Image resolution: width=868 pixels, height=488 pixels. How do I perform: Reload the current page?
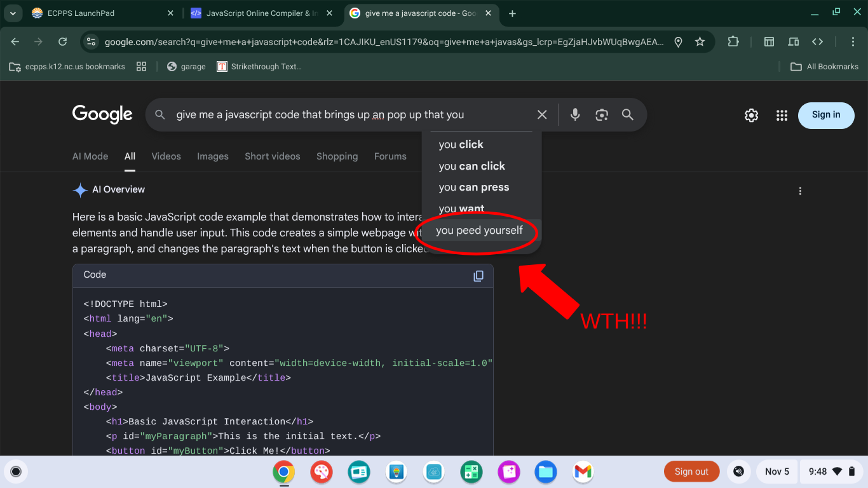[62, 42]
